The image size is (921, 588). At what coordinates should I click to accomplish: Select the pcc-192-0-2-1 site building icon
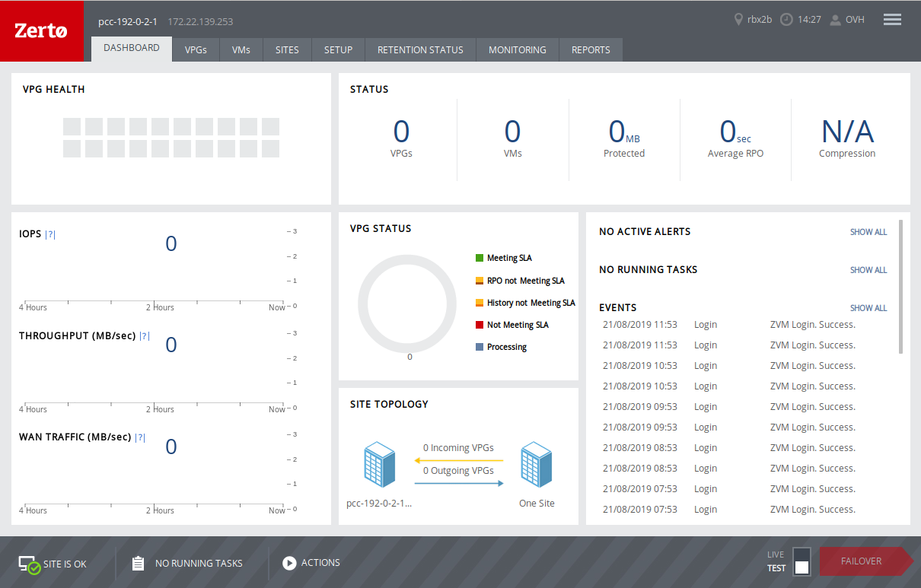coord(381,463)
